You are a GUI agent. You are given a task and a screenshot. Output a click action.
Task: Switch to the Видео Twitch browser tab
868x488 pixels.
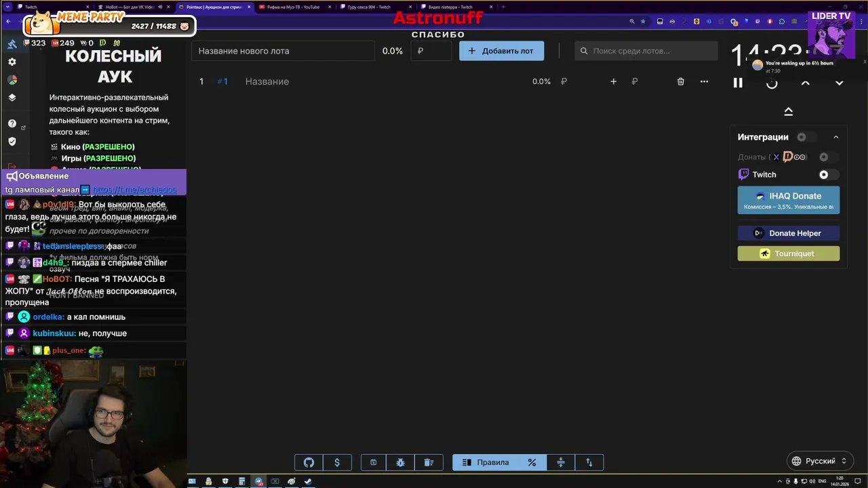pyautogui.click(x=456, y=7)
